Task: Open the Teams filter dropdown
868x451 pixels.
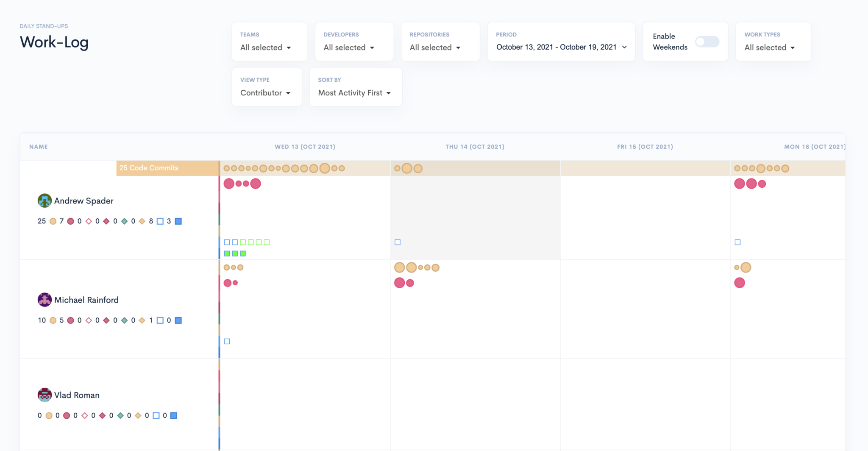Action: coord(266,47)
